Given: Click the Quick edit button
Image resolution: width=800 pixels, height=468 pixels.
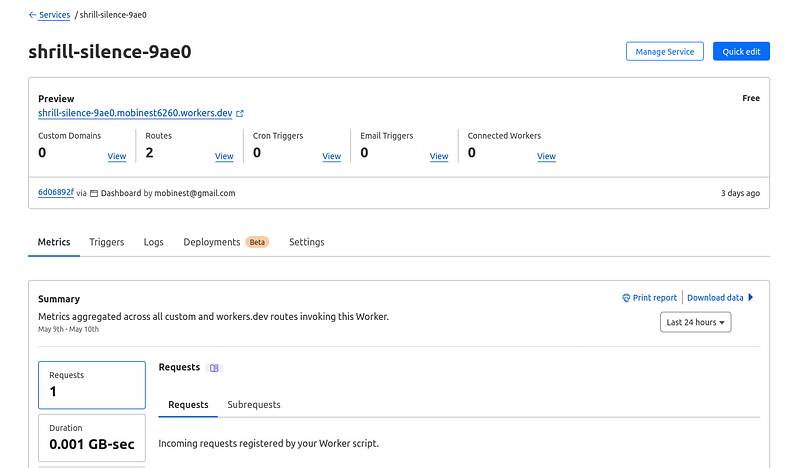Looking at the screenshot, I should click(x=741, y=52).
